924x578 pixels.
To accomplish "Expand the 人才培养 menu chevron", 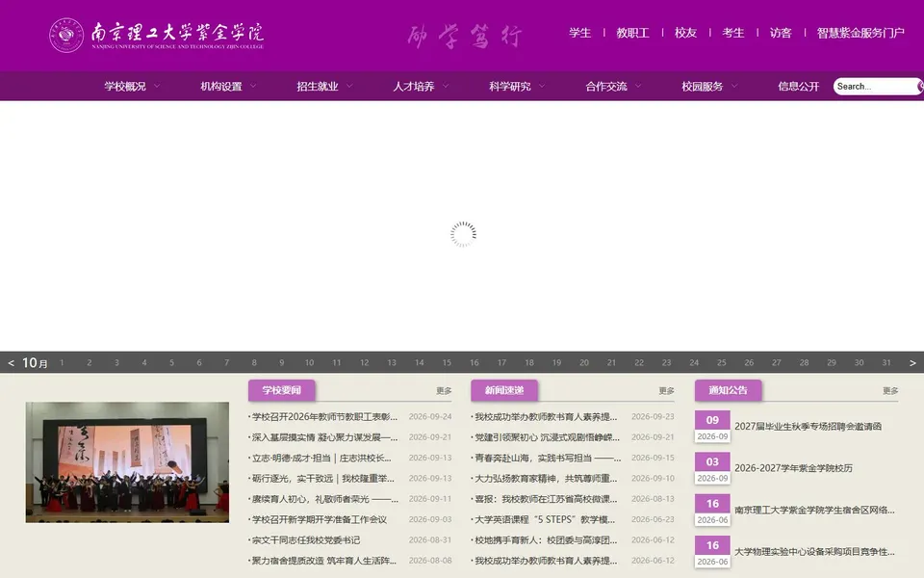I will [446, 86].
